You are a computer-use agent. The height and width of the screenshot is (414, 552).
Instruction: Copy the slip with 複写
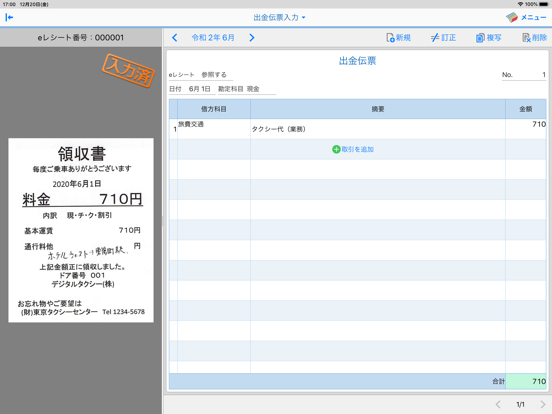[x=489, y=38]
